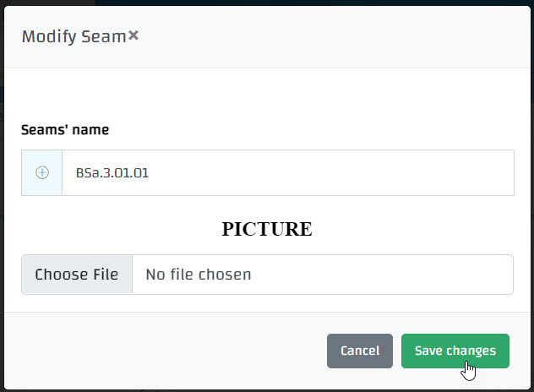
Task: Click empty space in the dialog header bar
Action: tap(338, 36)
